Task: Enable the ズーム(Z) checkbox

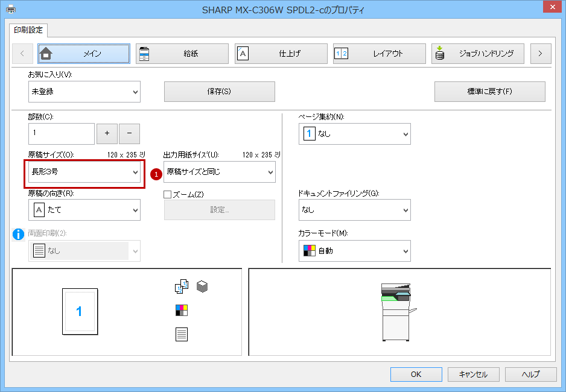Action: [168, 195]
